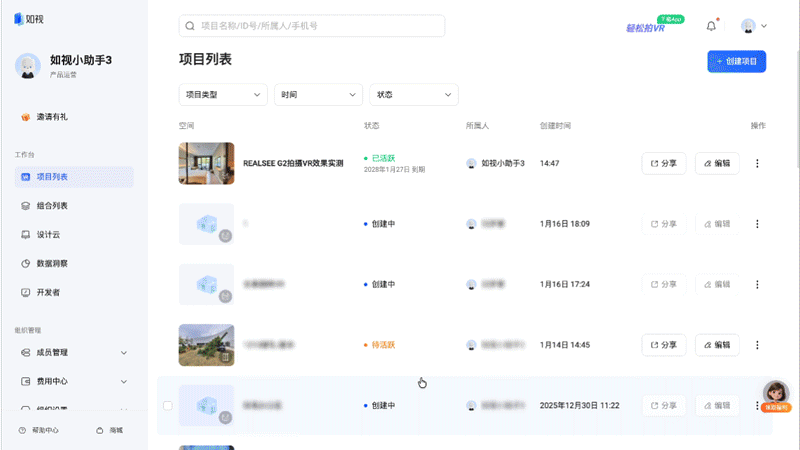
Task: Open placeholder thumbnail of 1月16日 18:09 row
Action: click(x=207, y=224)
